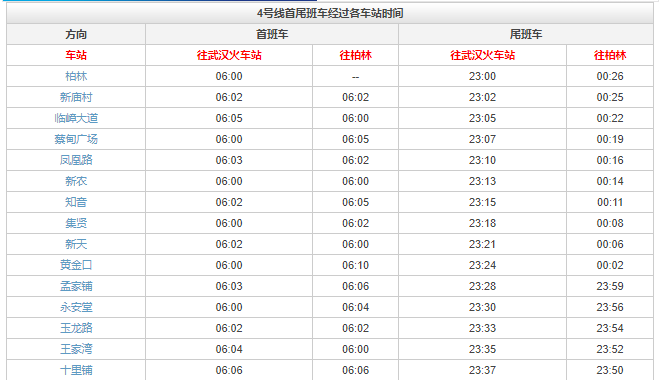
Task: Open the 知音 station link
Action: coord(76,202)
